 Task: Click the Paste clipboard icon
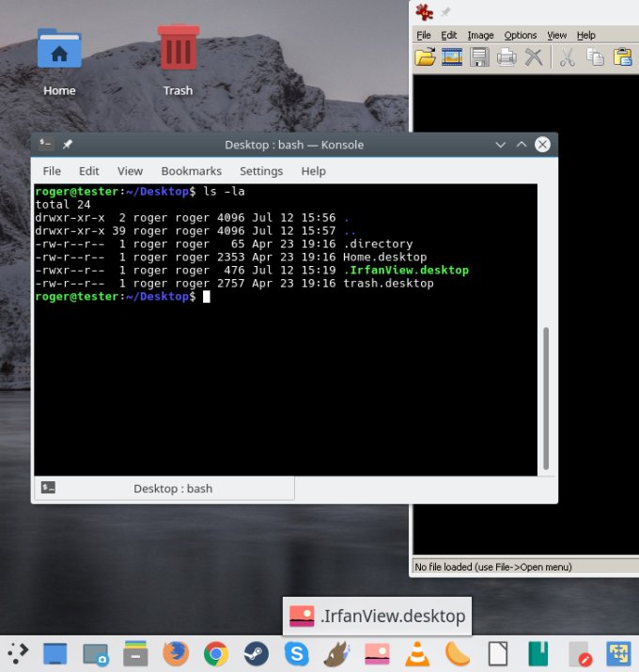coord(622,57)
